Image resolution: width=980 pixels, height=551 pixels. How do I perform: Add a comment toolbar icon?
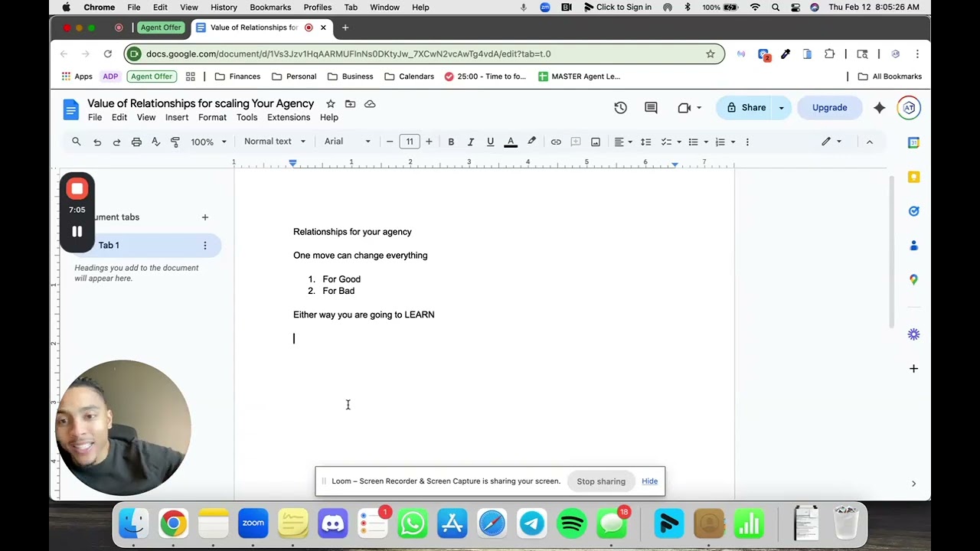(576, 142)
